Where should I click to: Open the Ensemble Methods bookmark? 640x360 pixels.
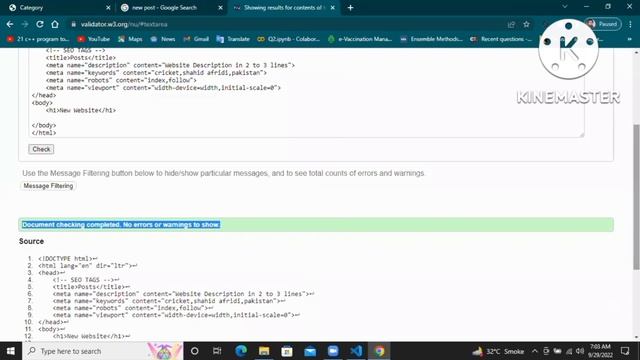pyautogui.click(x=431, y=39)
